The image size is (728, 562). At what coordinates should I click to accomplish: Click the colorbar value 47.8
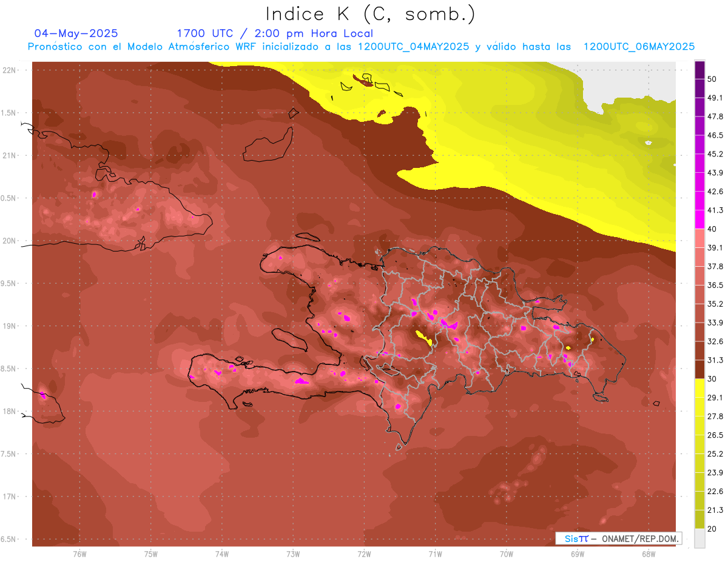[x=715, y=116]
